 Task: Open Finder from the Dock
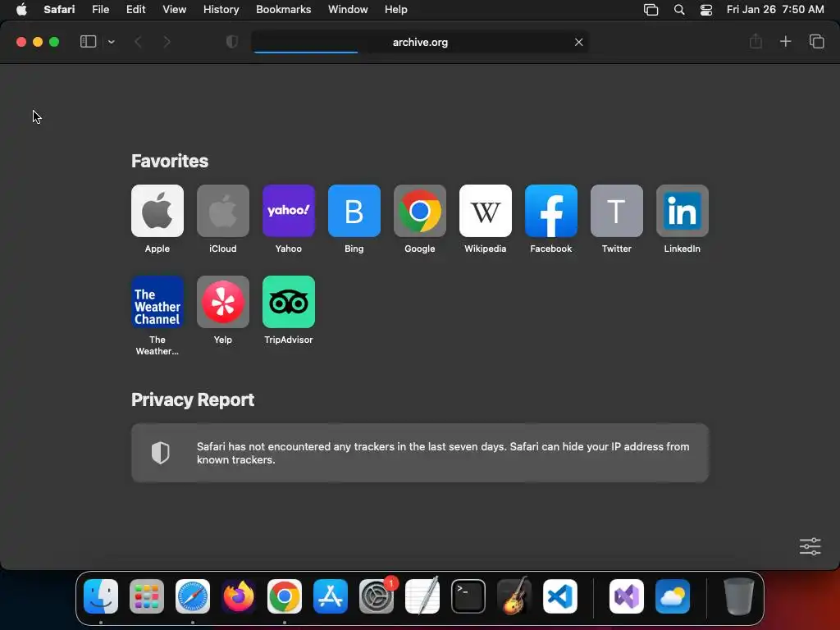(101, 596)
